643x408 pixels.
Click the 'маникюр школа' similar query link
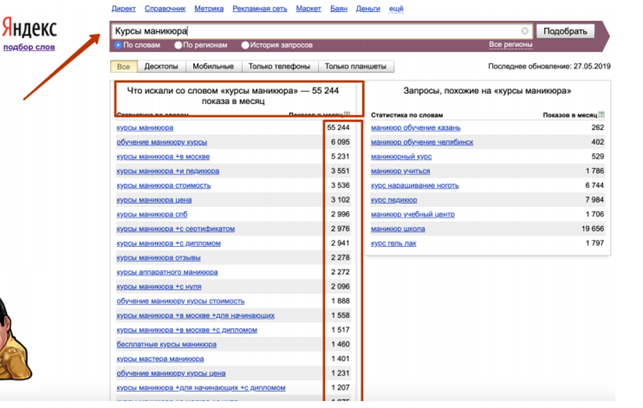[x=400, y=228]
